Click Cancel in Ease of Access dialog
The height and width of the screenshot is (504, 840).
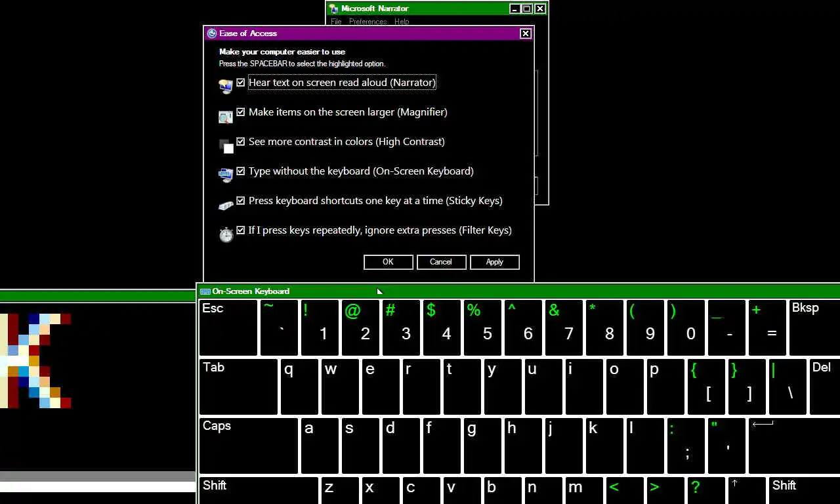[441, 262]
